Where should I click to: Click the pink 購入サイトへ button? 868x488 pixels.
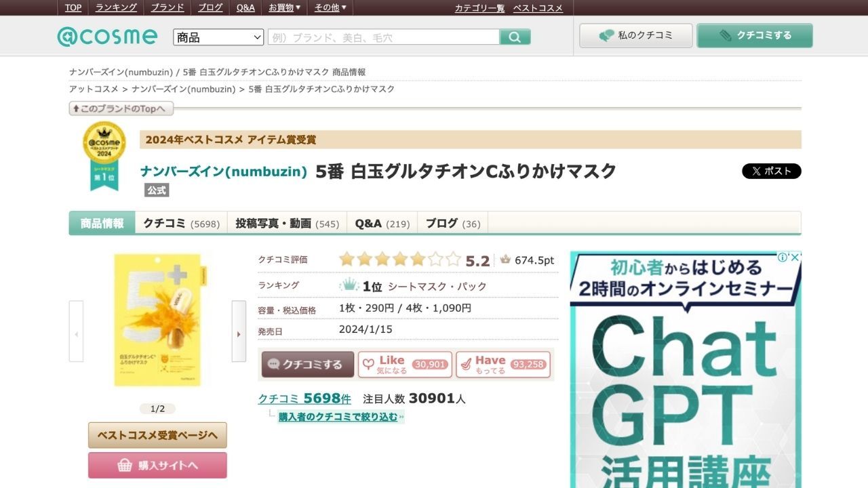pyautogui.click(x=157, y=465)
